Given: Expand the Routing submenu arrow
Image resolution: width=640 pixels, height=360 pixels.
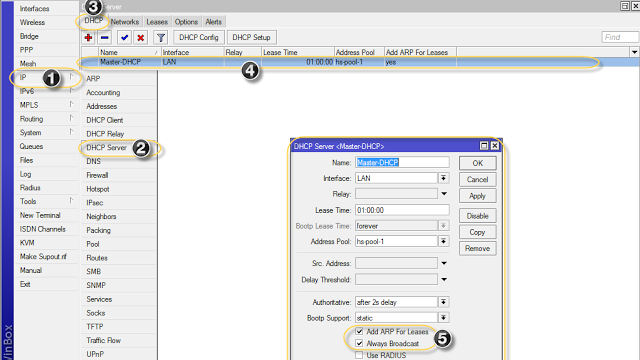Looking at the screenshot, I should 71,118.
